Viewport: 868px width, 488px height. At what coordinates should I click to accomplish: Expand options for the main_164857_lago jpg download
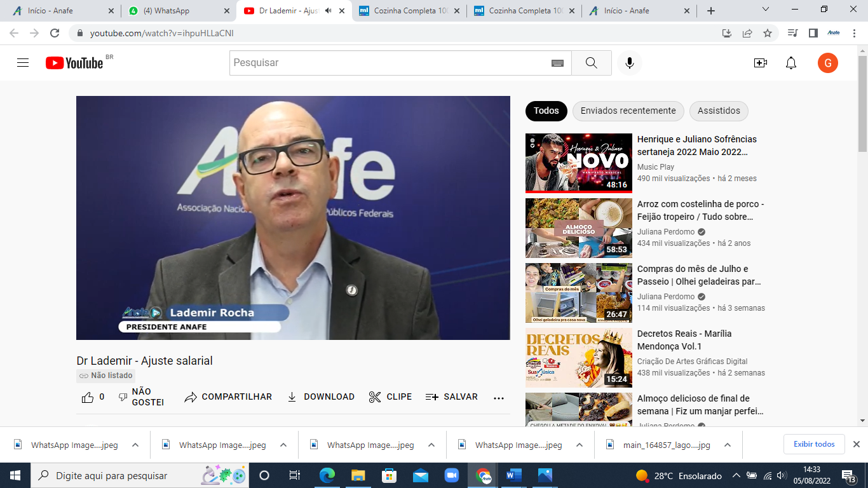[728, 445]
